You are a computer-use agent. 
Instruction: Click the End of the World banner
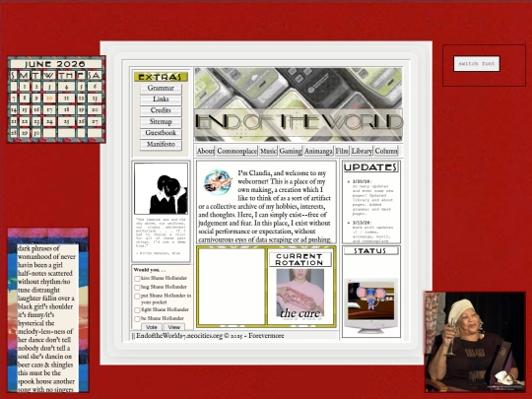coord(299,104)
